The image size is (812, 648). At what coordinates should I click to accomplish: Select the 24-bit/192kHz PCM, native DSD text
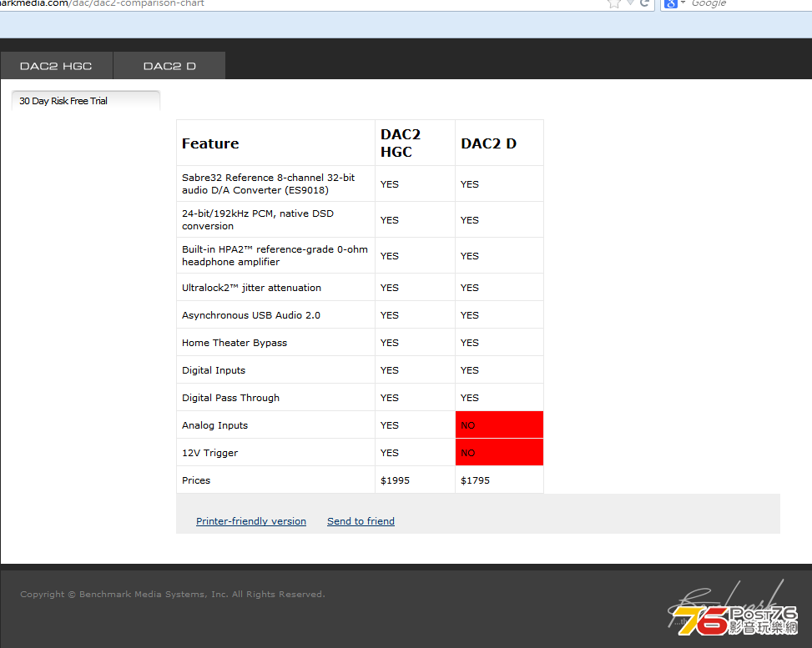coord(258,219)
